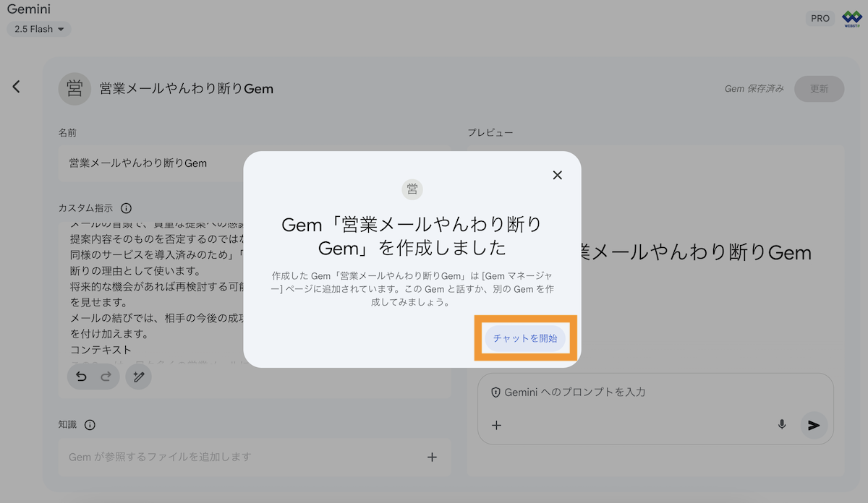Click the 名前 input field

pos(255,163)
